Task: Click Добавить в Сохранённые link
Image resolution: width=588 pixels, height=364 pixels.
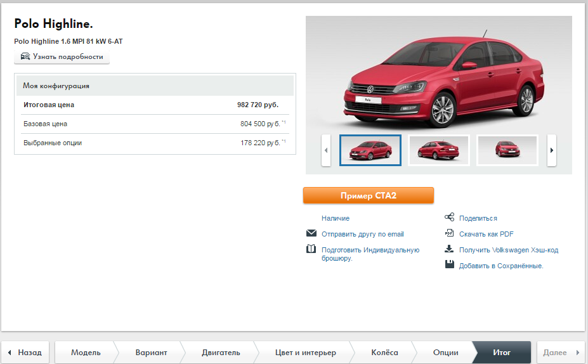Action: point(501,266)
